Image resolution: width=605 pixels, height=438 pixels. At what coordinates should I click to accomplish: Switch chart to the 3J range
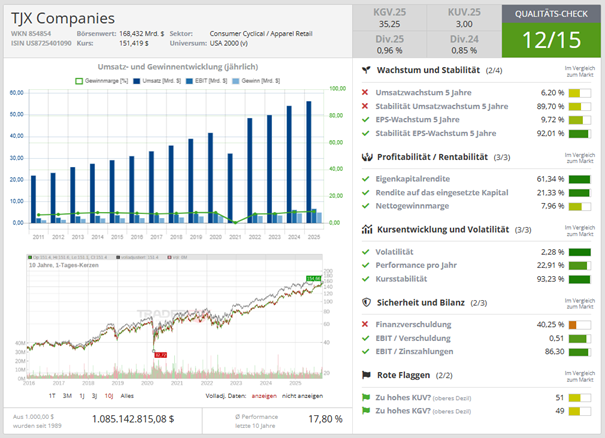coord(93,396)
